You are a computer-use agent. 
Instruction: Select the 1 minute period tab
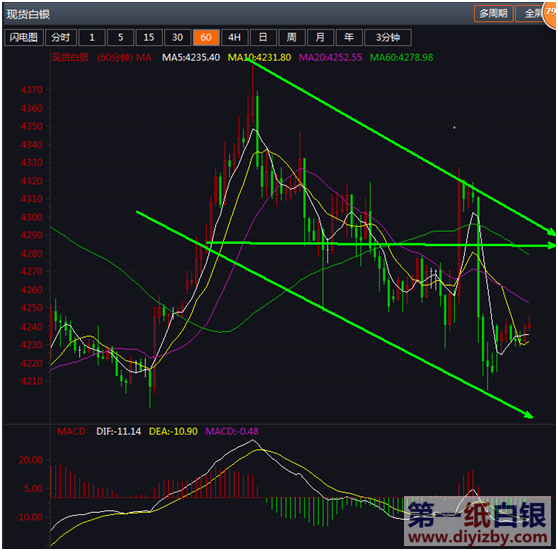click(92, 37)
